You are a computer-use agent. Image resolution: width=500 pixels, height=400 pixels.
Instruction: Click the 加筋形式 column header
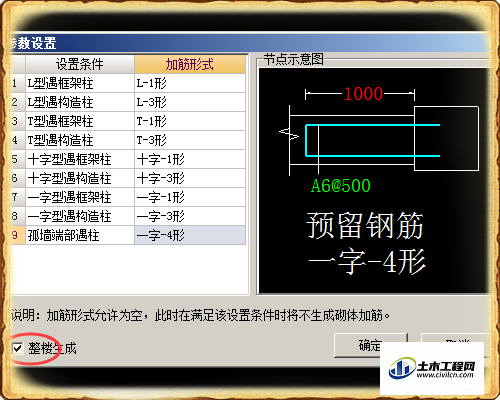click(190, 64)
